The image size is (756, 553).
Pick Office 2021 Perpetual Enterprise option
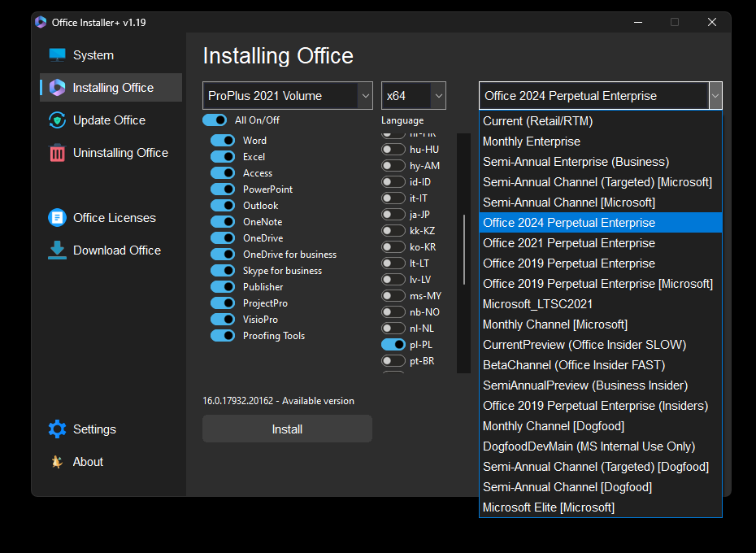pos(600,243)
